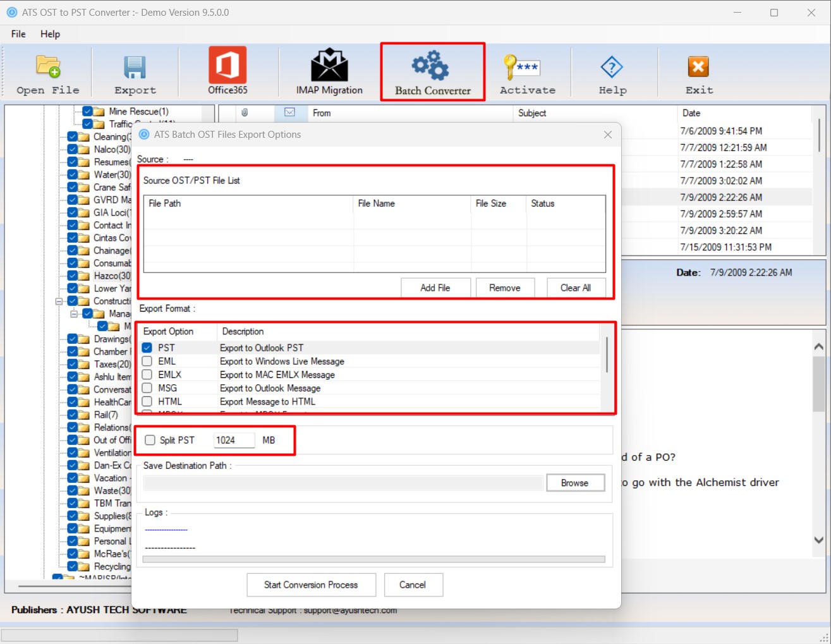Image resolution: width=831 pixels, height=644 pixels.
Task: Select the Water(30) folder in tree
Action: [x=112, y=174]
